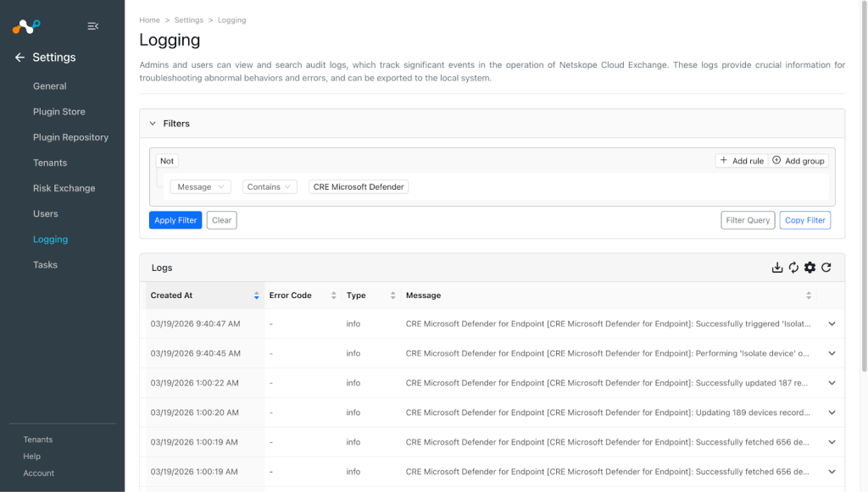This screenshot has height=492, width=868.
Task: Expand the 9:40:47 AM log row
Action: [x=832, y=324]
